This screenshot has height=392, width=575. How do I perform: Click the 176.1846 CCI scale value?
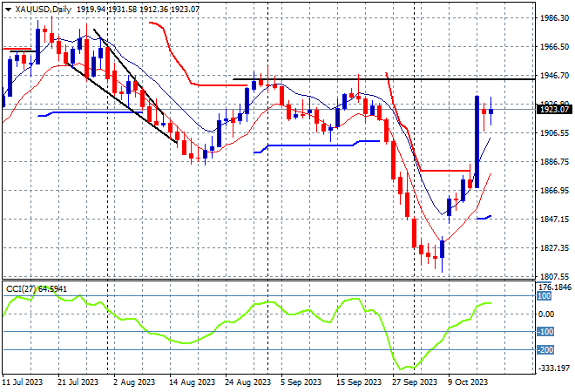click(554, 287)
